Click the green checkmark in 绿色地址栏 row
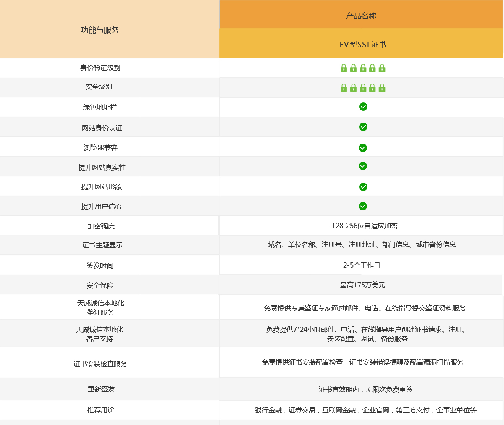Viewport: 504px width, 425px height. tap(363, 107)
